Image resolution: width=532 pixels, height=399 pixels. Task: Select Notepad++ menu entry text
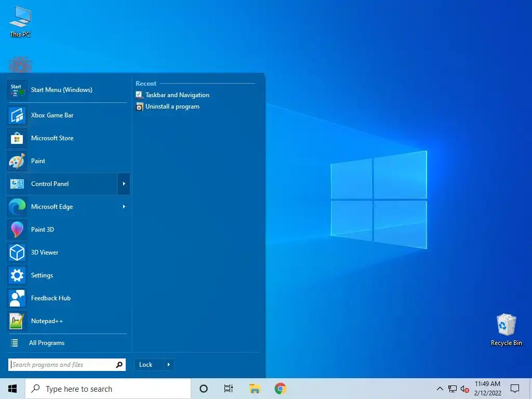pyautogui.click(x=47, y=321)
